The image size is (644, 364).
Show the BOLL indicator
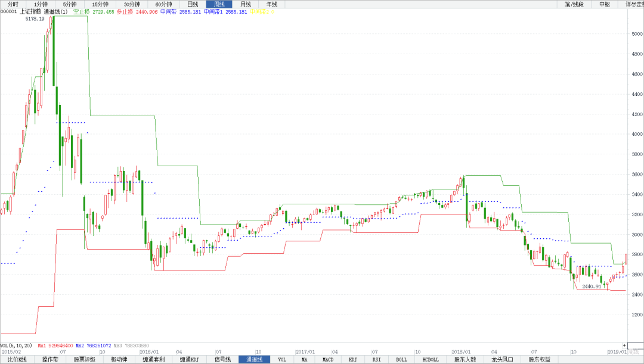401,360
